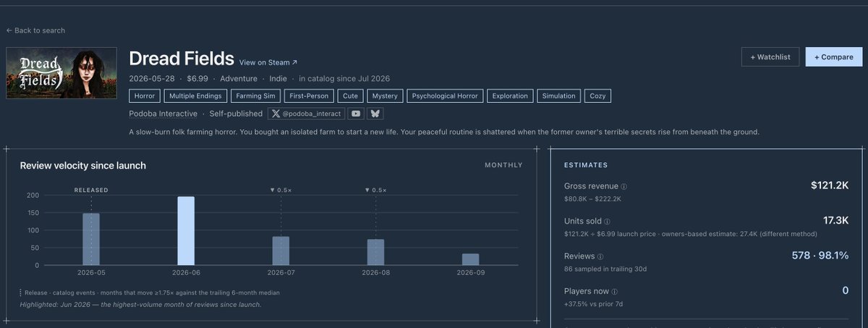Click the $80.8K – $222.2K range text

592,199
